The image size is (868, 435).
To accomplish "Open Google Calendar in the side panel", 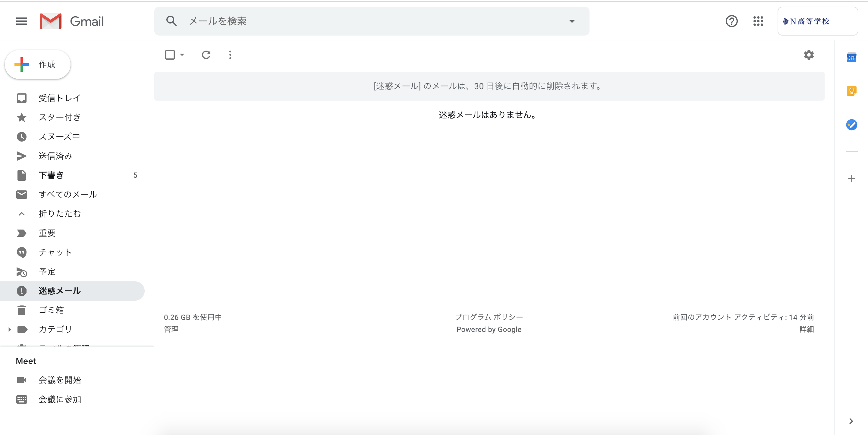I will 852,57.
